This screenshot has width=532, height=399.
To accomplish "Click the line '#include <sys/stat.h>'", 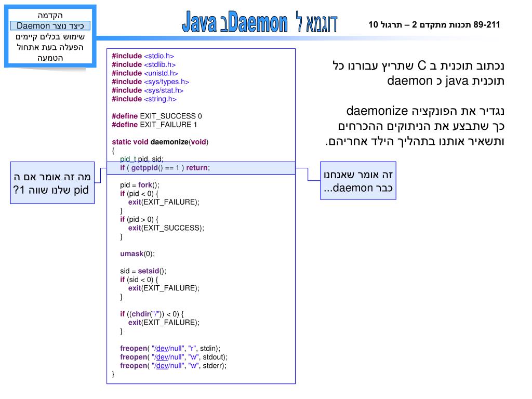I will tap(148, 90).
